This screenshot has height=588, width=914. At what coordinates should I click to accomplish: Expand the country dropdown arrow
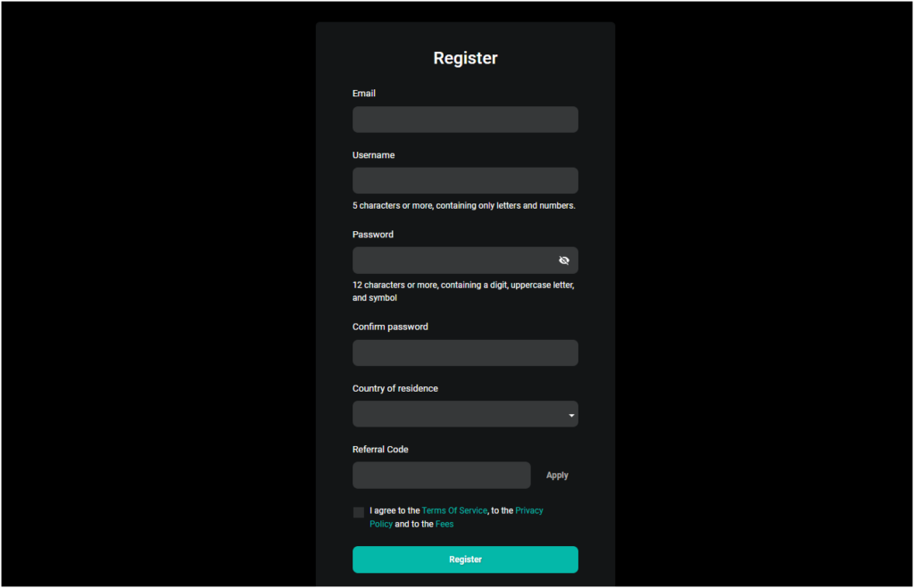[x=571, y=415]
